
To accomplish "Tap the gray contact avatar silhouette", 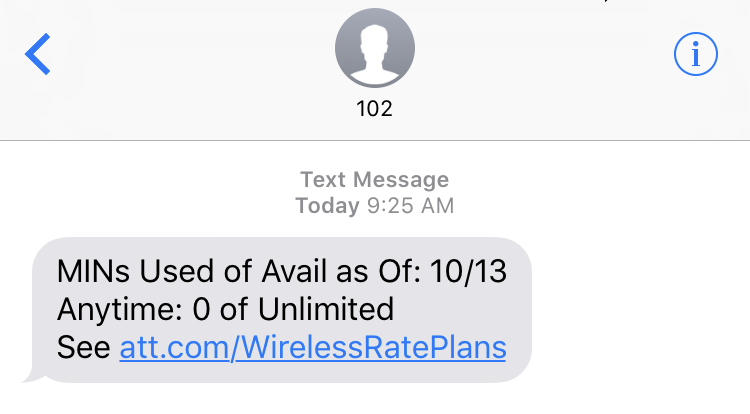I will pyautogui.click(x=375, y=53).
